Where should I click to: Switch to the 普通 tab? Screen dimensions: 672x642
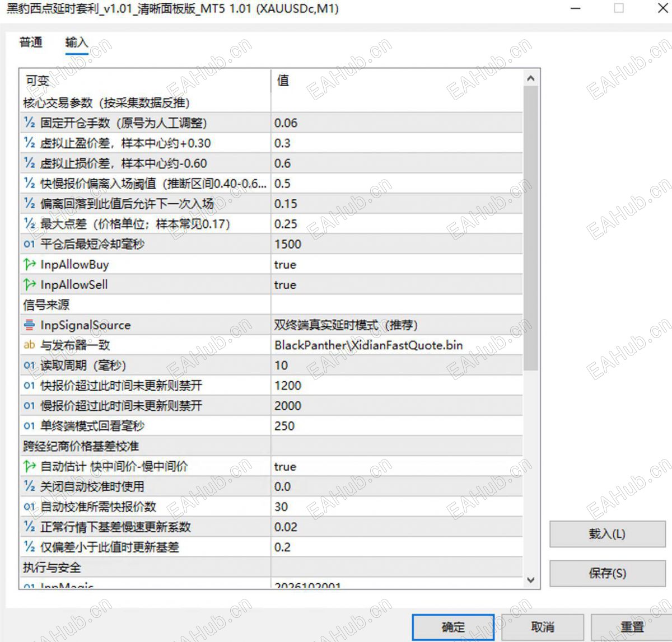(31, 42)
